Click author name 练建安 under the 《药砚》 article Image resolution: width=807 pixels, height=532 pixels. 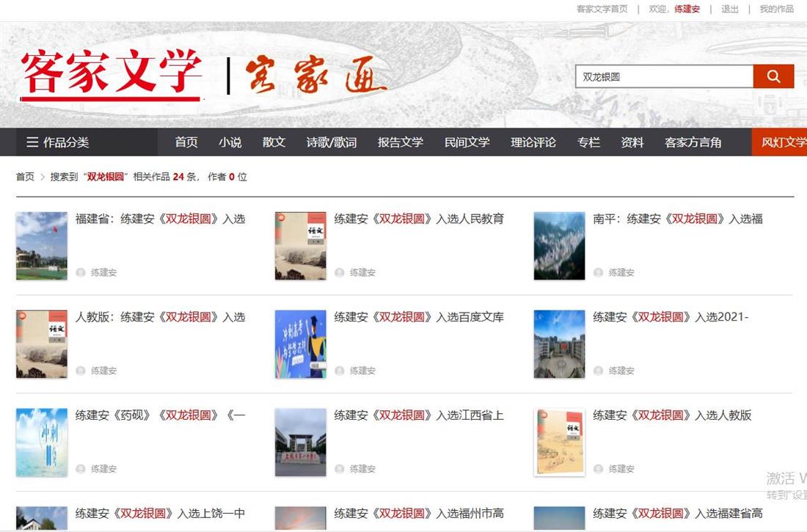pos(104,469)
